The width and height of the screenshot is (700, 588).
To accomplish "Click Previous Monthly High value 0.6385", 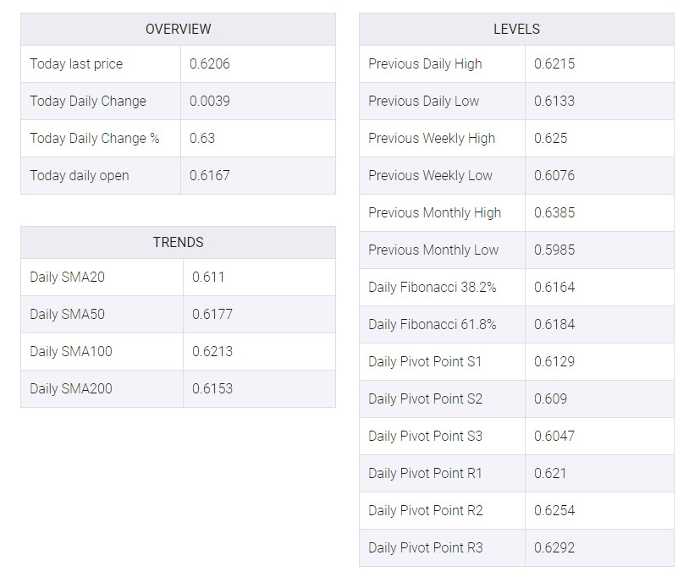I will coord(554,213).
